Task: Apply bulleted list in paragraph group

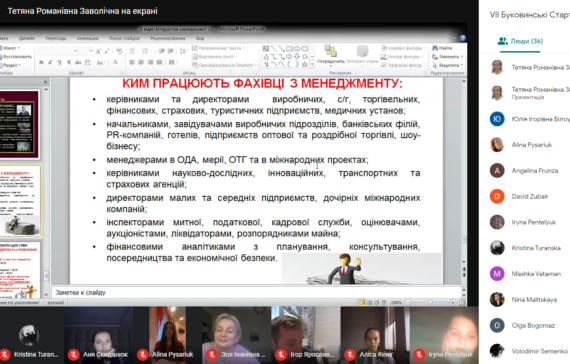Action: point(132,51)
